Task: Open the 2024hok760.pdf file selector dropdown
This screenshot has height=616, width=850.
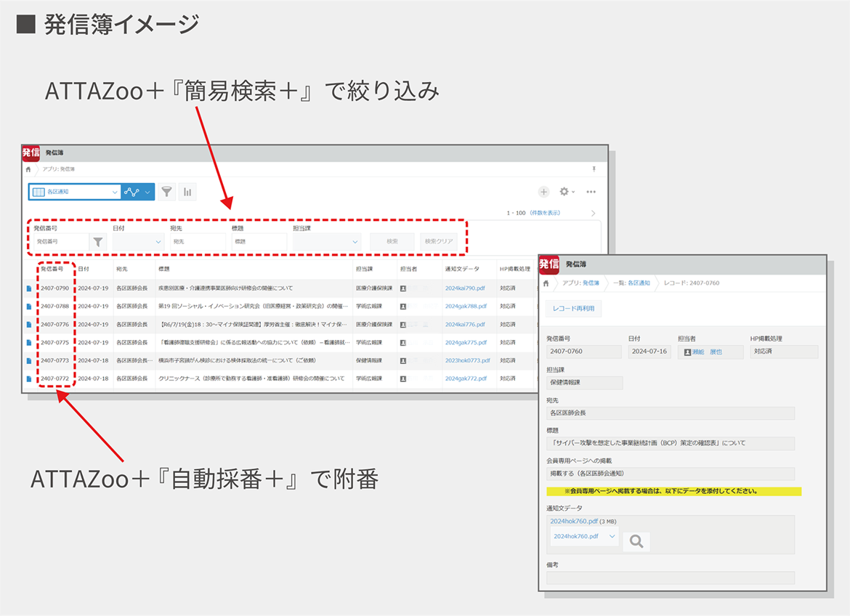Action: click(x=584, y=536)
